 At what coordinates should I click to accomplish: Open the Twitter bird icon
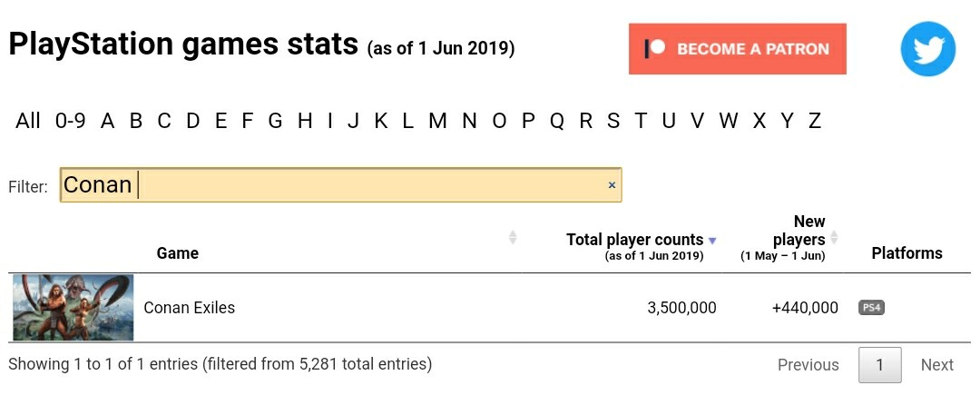[927, 49]
